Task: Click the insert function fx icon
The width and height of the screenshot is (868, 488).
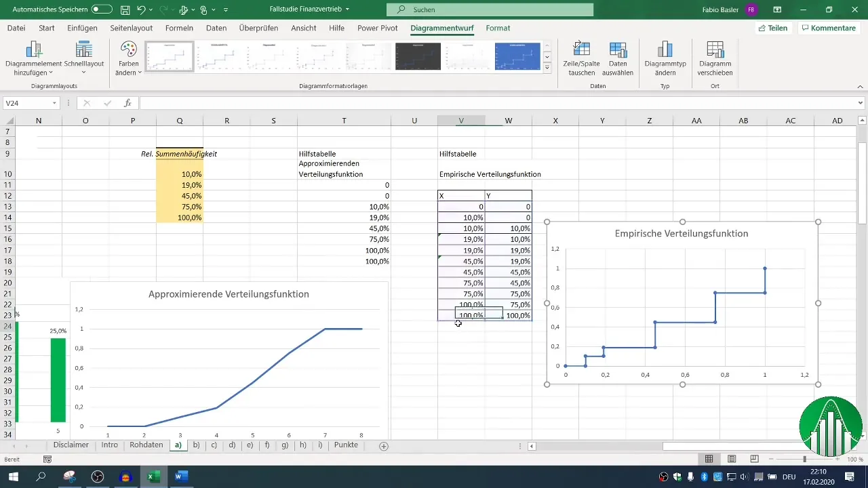Action: click(x=127, y=103)
